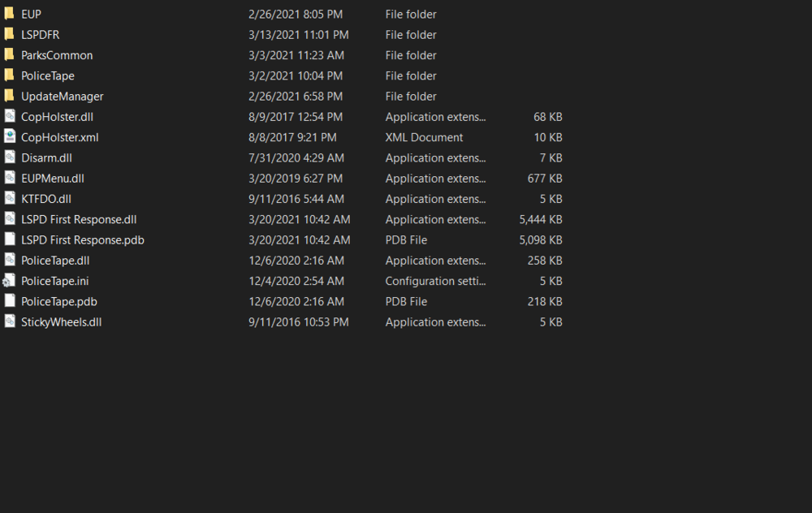Select the PoliceTape.dll file

point(54,260)
